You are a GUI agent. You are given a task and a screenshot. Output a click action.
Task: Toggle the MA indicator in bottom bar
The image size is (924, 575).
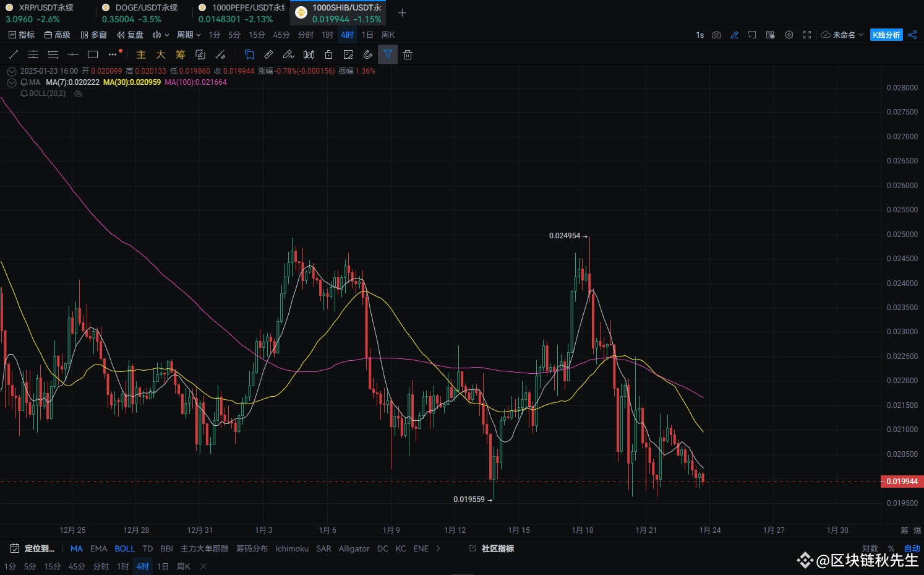[76, 548]
